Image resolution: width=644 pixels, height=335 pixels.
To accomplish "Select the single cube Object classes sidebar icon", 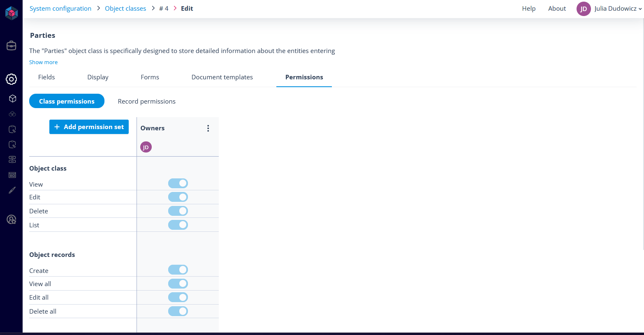I will click(12, 99).
